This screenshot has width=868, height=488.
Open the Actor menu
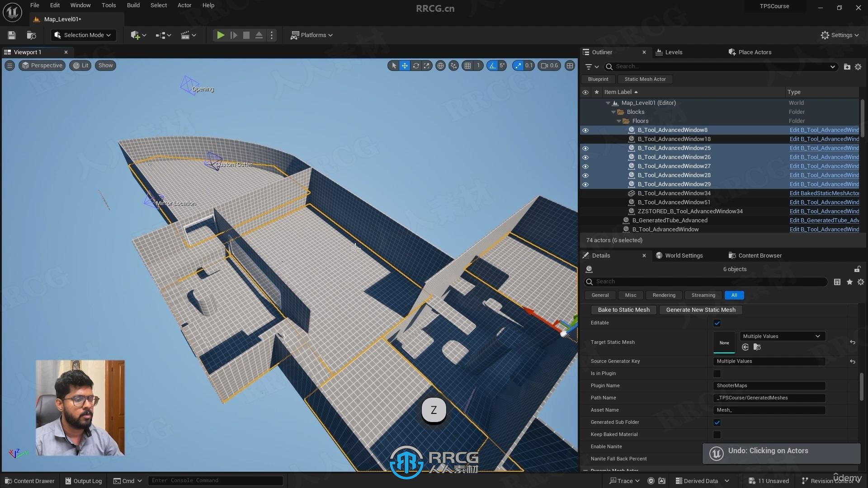click(x=184, y=5)
